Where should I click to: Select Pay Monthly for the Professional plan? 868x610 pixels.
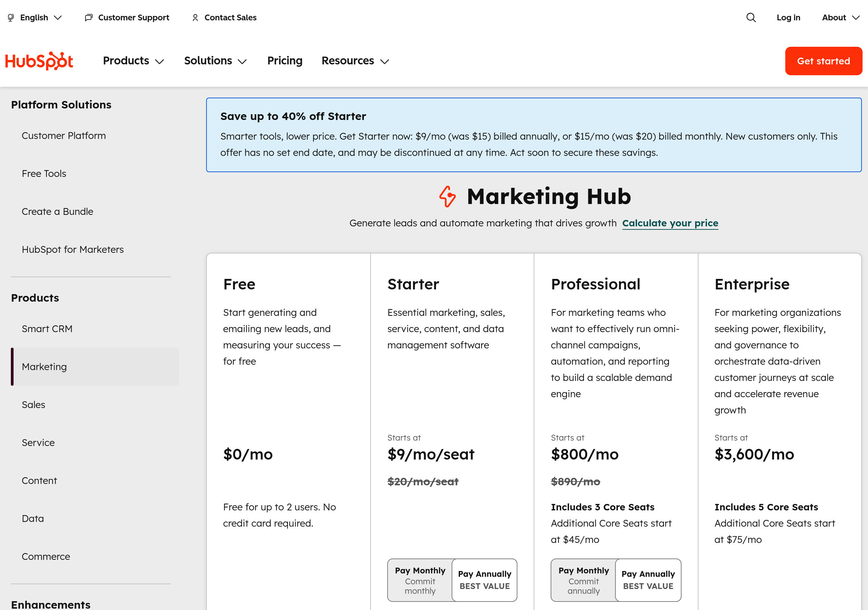click(x=583, y=580)
